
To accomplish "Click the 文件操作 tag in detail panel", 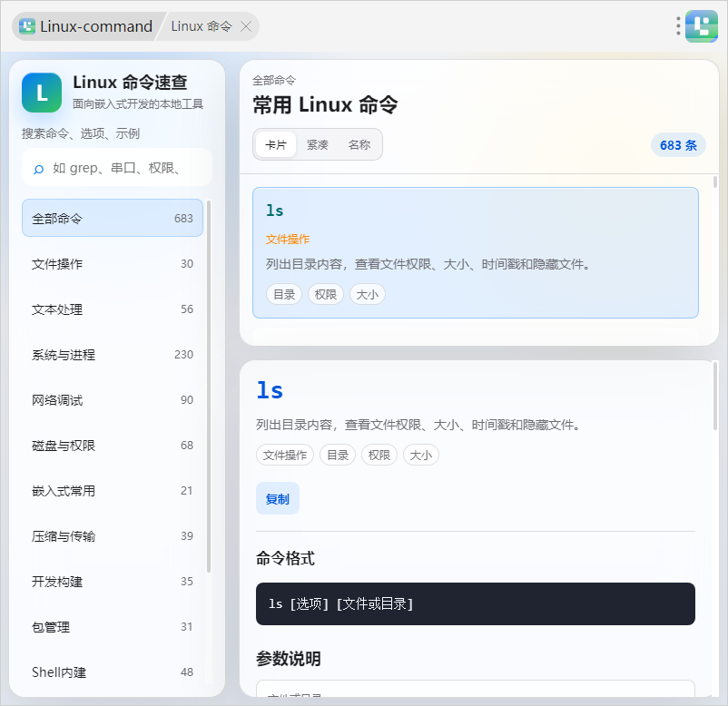I will pos(285,455).
